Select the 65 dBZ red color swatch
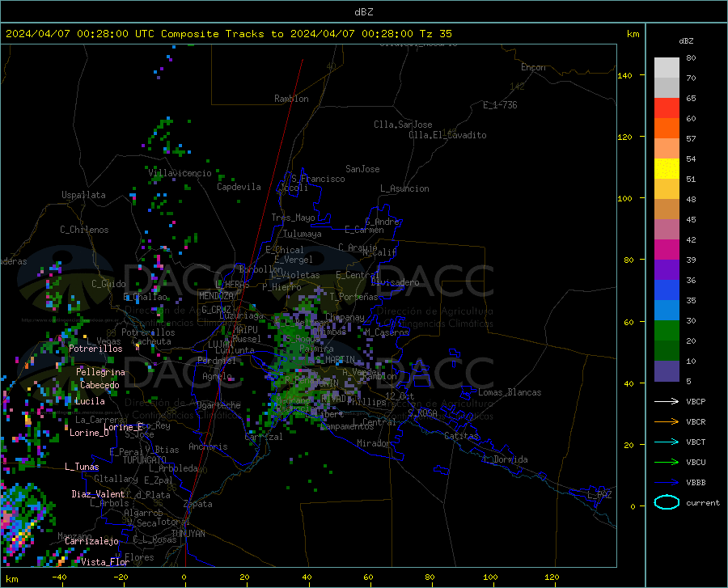Viewport: 728px width, 588px height. click(667, 108)
